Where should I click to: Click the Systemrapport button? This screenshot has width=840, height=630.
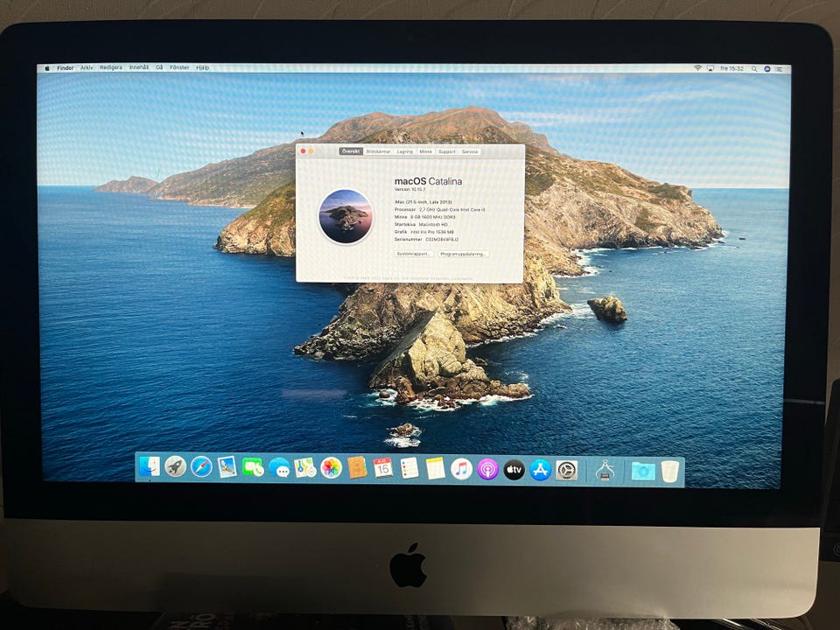click(414, 254)
